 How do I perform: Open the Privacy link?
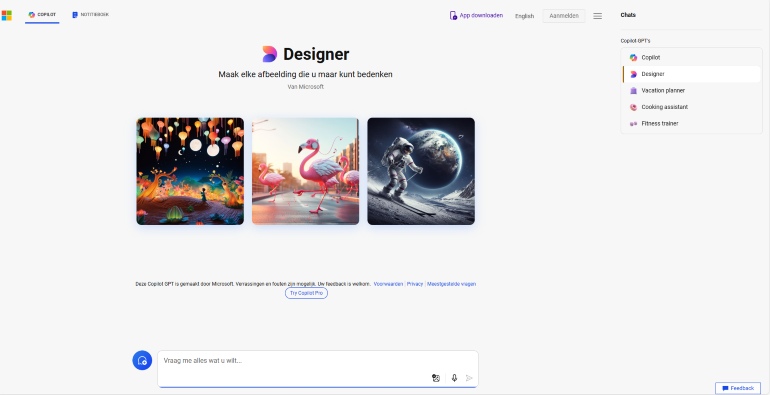click(x=415, y=284)
